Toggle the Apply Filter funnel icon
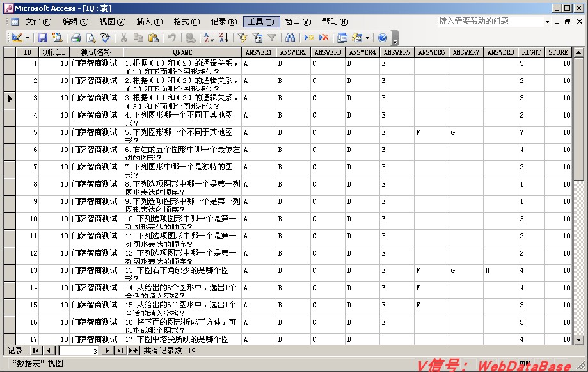 [272, 38]
